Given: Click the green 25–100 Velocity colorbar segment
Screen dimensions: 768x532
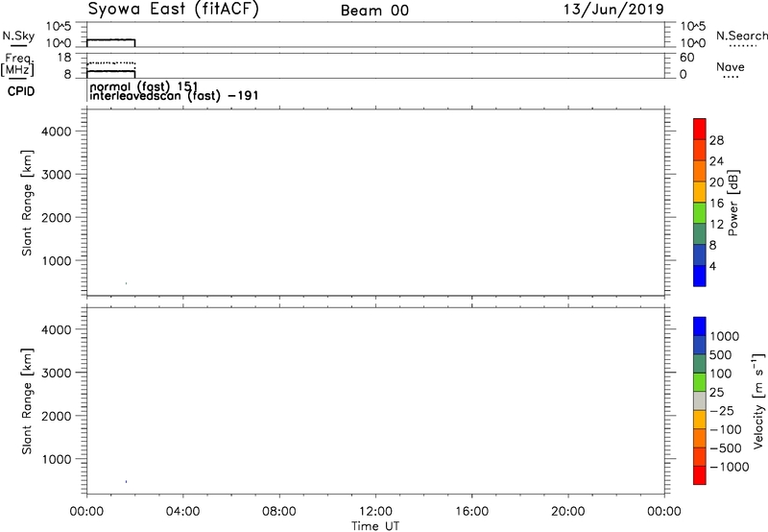Looking at the screenshot, I should [x=700, y=382].
